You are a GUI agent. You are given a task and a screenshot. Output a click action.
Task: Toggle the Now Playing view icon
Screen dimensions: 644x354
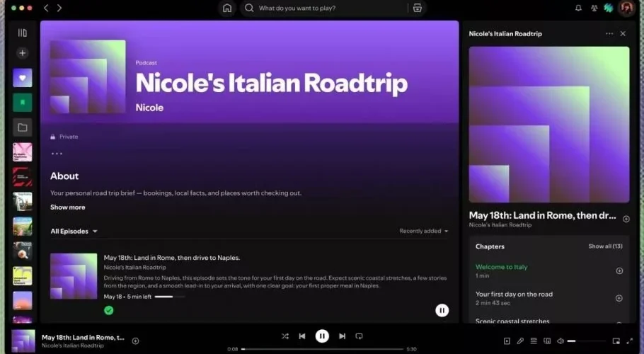(507, 341)
